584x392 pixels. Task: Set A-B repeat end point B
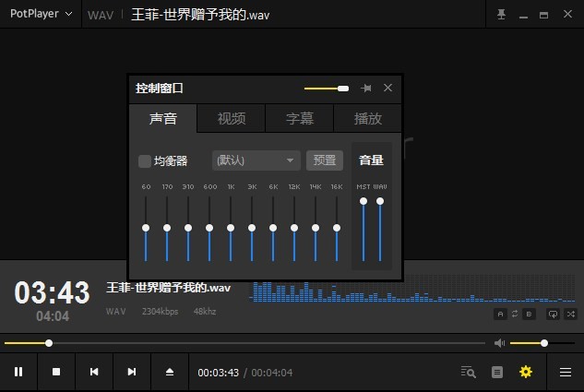(529, 315)
